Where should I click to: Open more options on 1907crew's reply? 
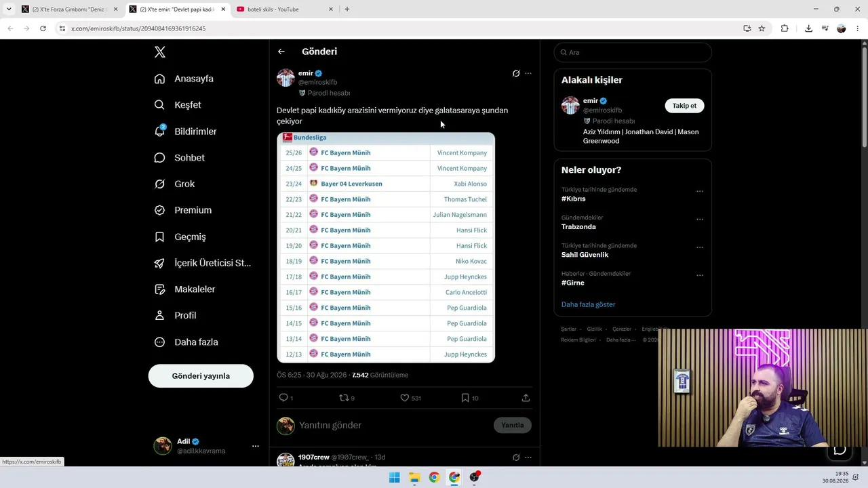[528, 457]
